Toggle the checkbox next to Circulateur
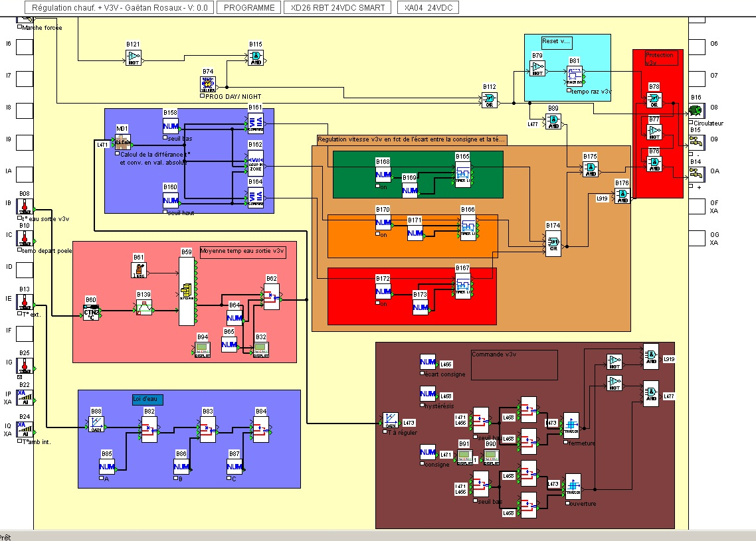Viewport: 756px width, 541px height. tap(692, 123)
